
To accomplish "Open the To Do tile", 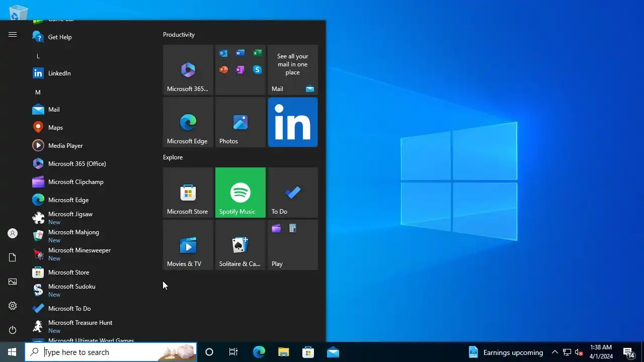I will (293, 193).
